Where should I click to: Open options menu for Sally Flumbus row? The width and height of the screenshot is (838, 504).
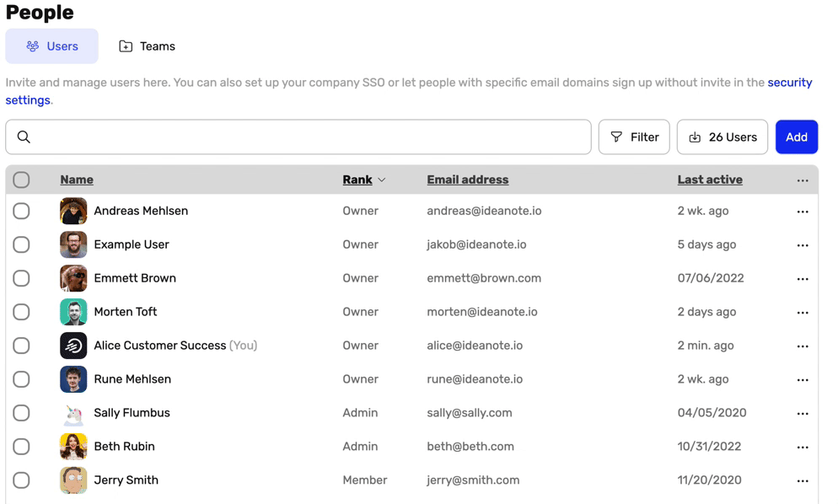pyautogui.click(x=803, y=414)
